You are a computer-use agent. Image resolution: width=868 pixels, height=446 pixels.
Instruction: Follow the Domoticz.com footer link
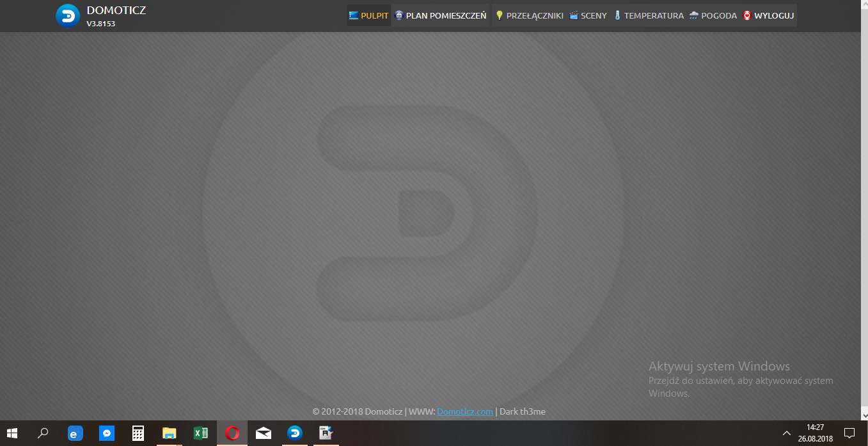465,411
